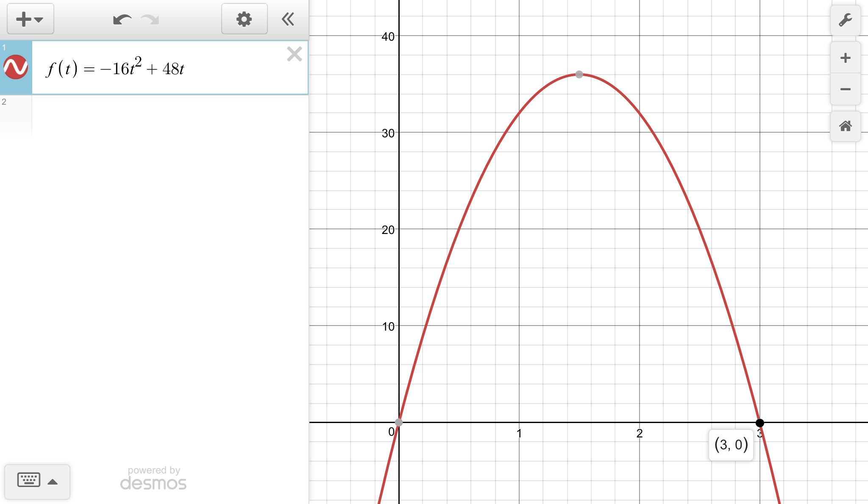This screenshot has width=868, height=504.
Task: Zoom in on the graph
Action: click(x=845, y=58)
